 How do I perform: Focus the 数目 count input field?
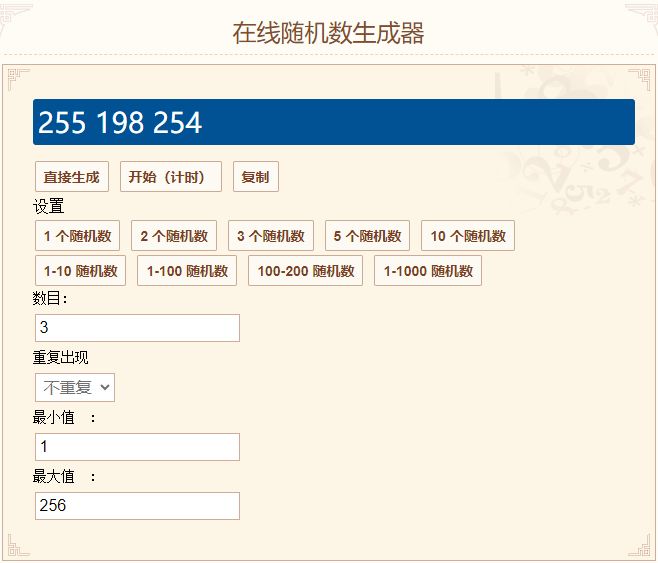pos(138,328)
